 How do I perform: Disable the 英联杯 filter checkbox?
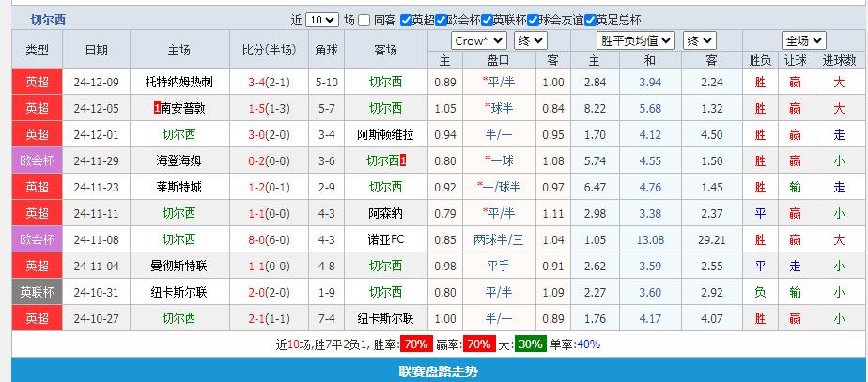(487, 20)
